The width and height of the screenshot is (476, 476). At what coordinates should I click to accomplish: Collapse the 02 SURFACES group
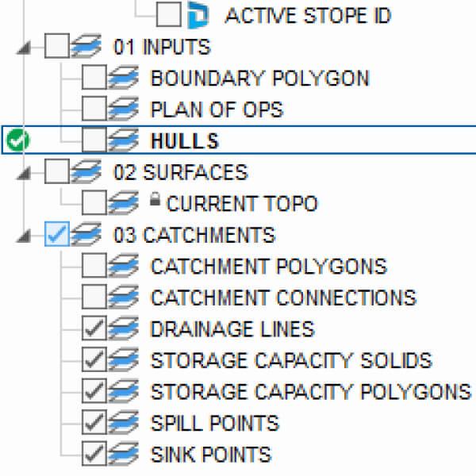(24, 173)
